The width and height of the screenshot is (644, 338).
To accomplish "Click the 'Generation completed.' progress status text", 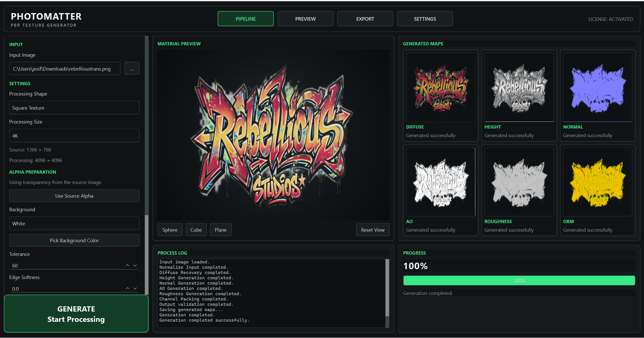I will point(428,293).
